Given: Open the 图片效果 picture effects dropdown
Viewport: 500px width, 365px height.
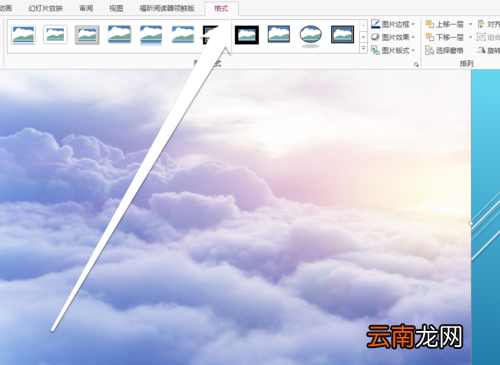Looking at the screenshot, I should [393, 37].
